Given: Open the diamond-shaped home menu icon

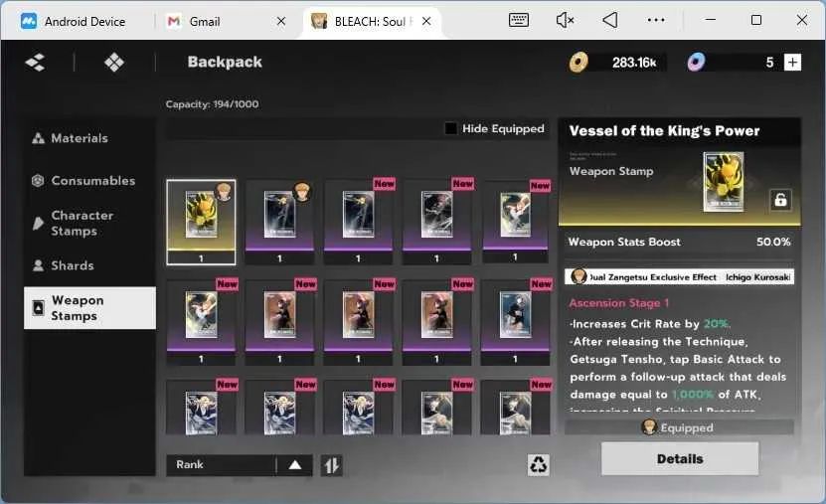Looking at the screenshot, I should [x=113, y=63].
